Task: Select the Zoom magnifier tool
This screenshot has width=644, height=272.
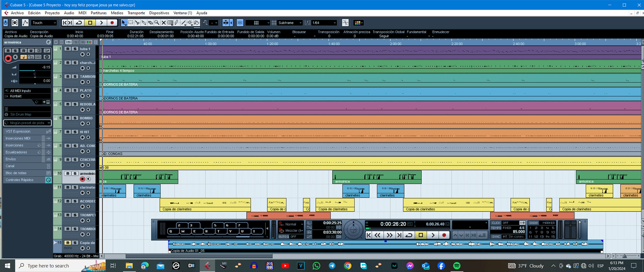Action: click(x=157, y=23)
